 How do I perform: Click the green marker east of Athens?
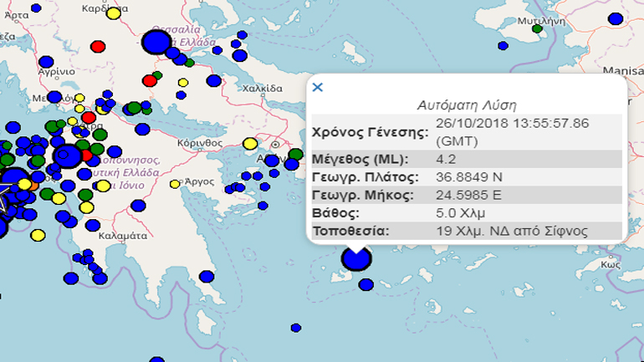[296, 155]
